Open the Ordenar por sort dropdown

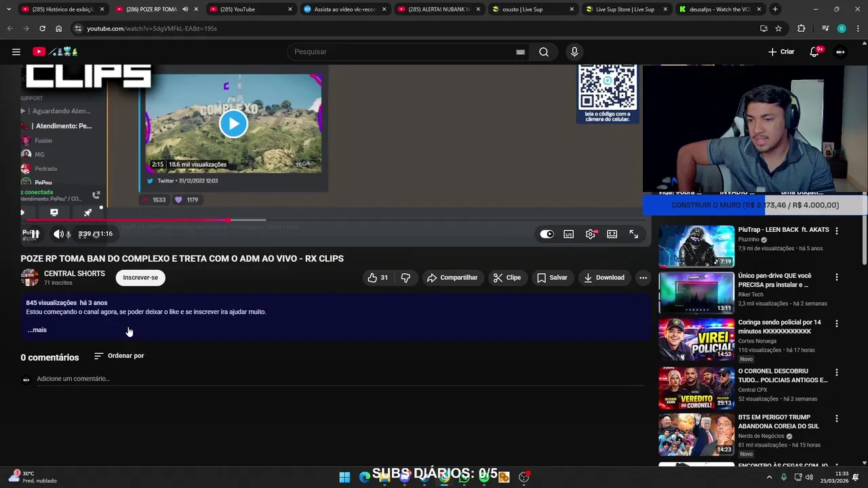pos(119,356)
